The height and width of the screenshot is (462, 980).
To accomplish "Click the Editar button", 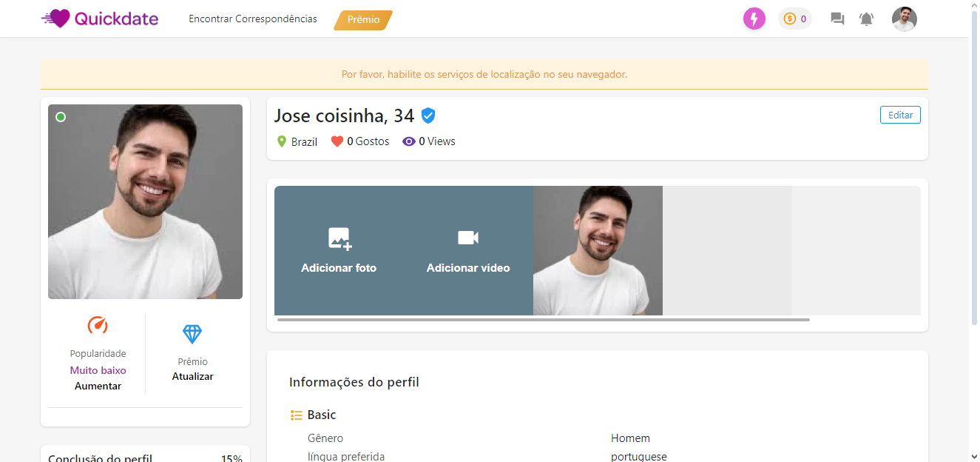I will click(x=900, y=115).
